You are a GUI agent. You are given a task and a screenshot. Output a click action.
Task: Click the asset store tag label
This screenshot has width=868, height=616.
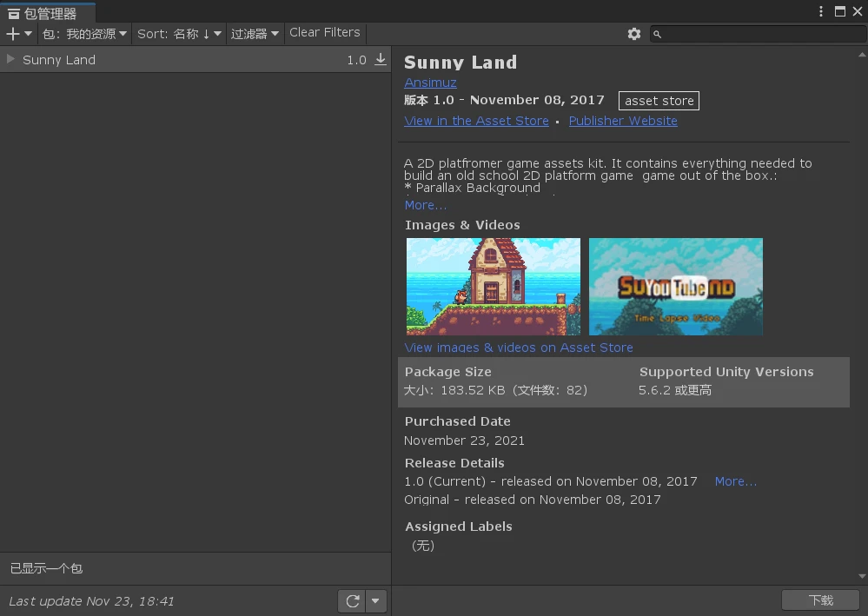(659, 101)
